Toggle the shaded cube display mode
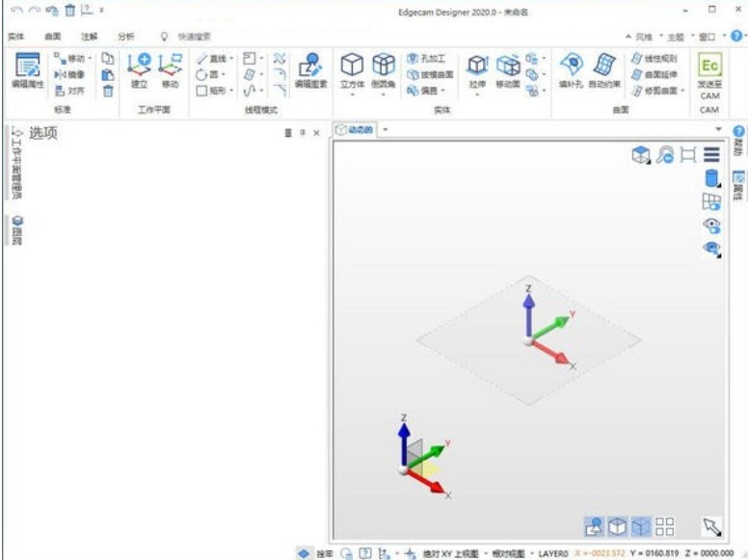748x560 pixels. tap(641, 526)
